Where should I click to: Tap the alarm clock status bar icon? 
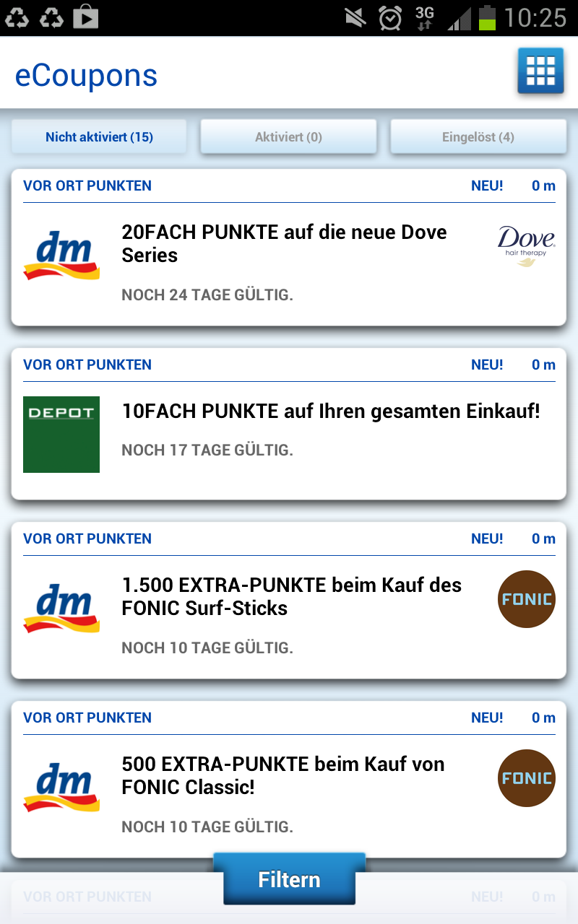pyautogui.click(x=390, y=17)
